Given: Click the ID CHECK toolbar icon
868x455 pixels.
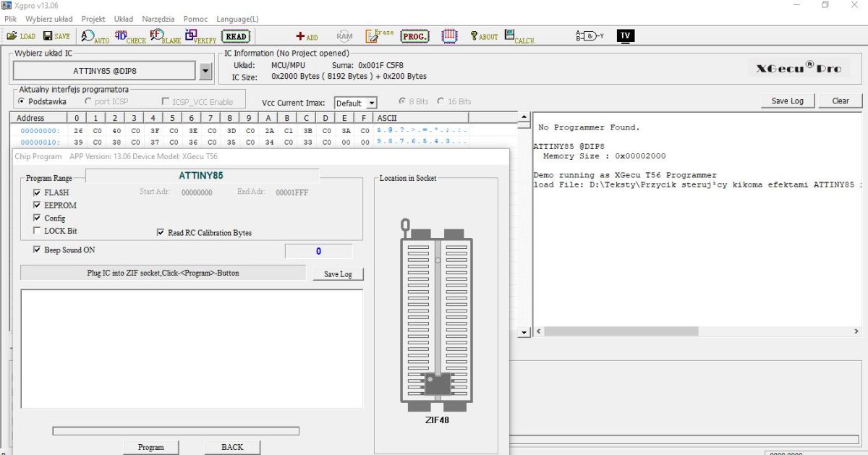Looking at the screenshot, I should pos(130,36).
